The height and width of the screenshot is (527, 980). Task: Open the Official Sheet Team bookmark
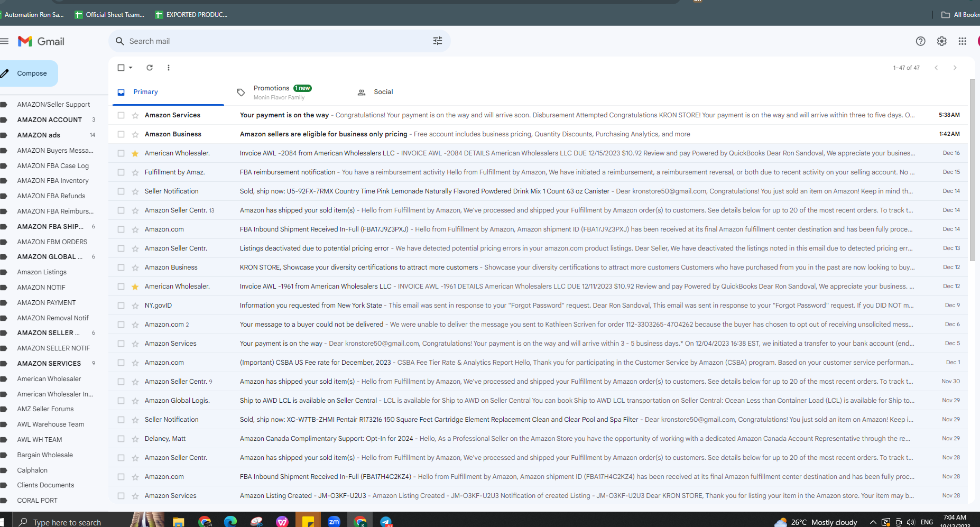pyautogui.click(x=110, y=15)
